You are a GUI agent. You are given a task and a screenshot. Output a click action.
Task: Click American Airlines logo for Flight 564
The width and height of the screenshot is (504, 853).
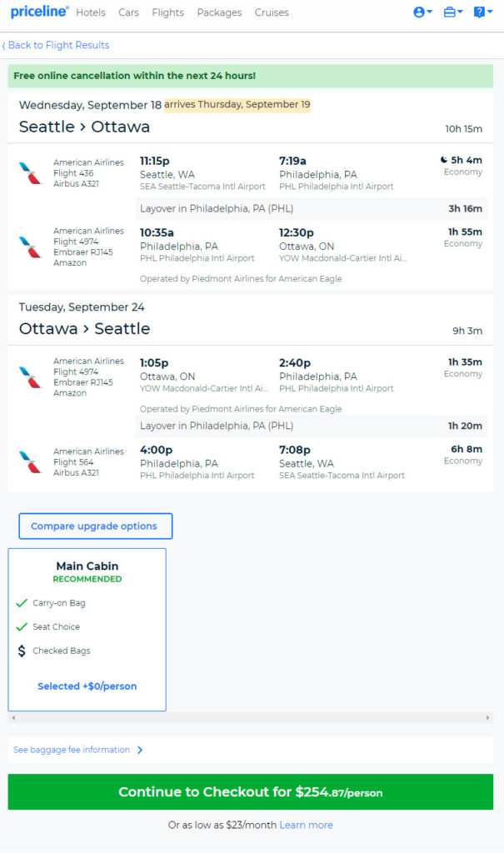pyautogui.click(x=31, y=461)
